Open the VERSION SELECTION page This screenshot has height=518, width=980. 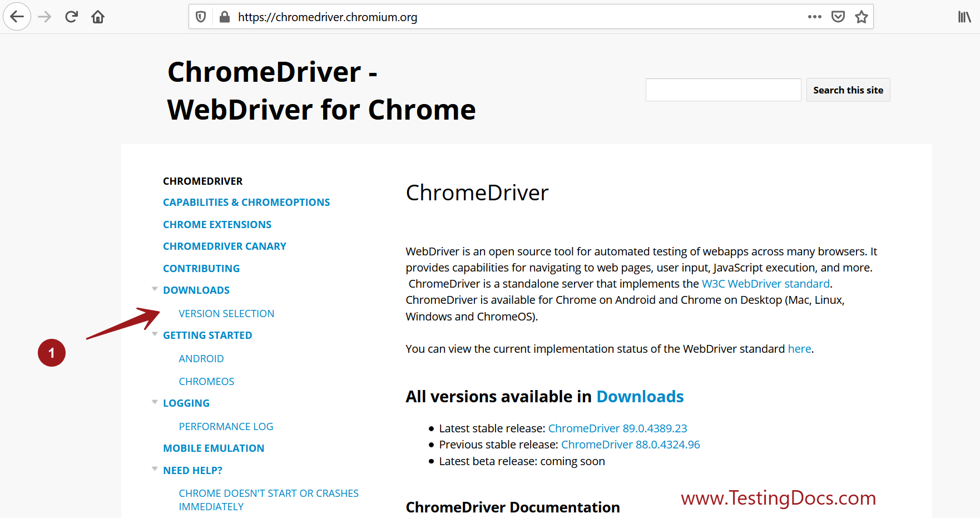(226, 313)
